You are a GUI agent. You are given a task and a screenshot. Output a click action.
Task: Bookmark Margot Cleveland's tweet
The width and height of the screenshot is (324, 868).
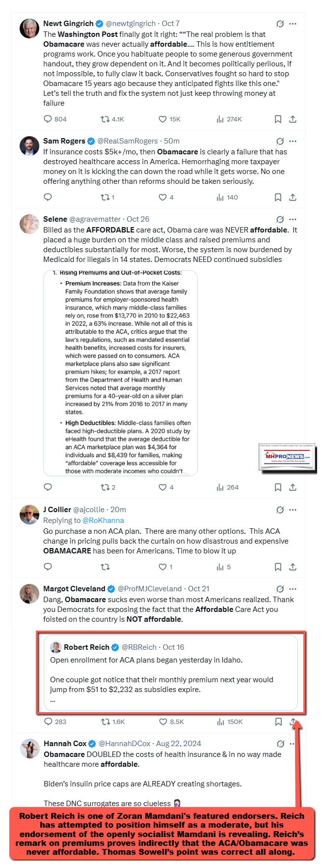click(x=278, y=722)
